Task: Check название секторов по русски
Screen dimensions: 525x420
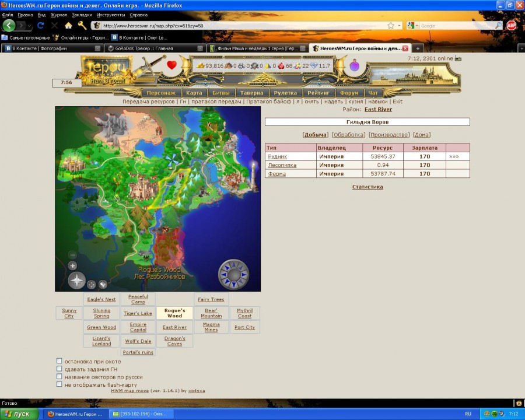Action: pyautogui.click(x=60, y=376)
